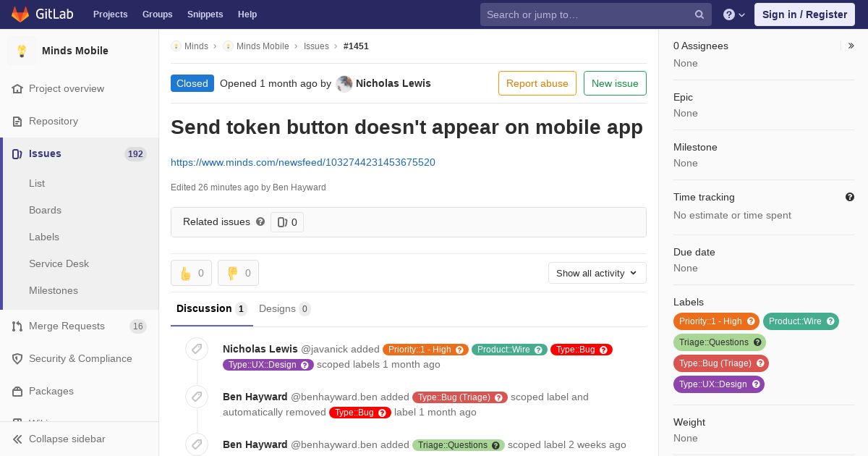Click help icon on Product::Wire sidebar label
Image resolution: width=868 pixels, height=456 pixels.
point(830,321)
